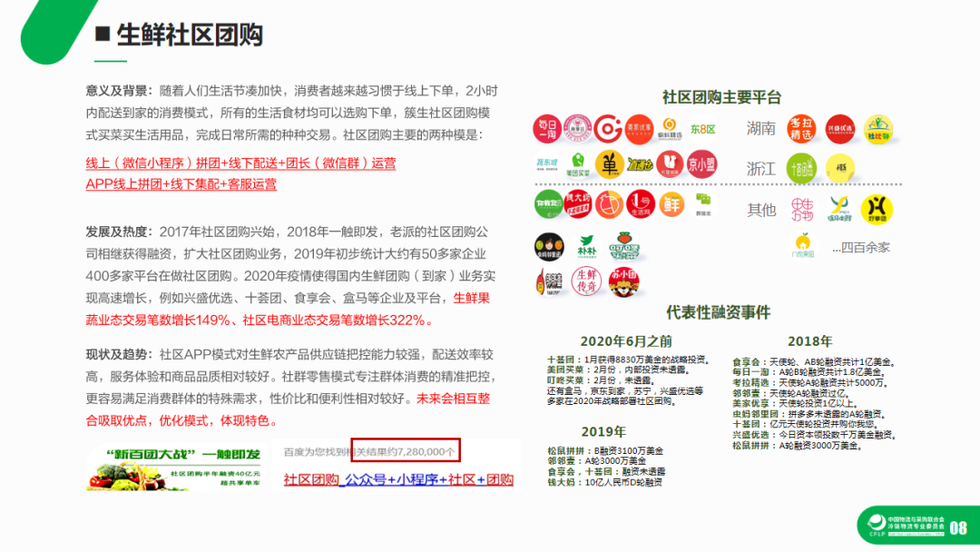Click the line 每日一淘：A轮B轮融资共计1.8亿美金

(x=810, y=372)
